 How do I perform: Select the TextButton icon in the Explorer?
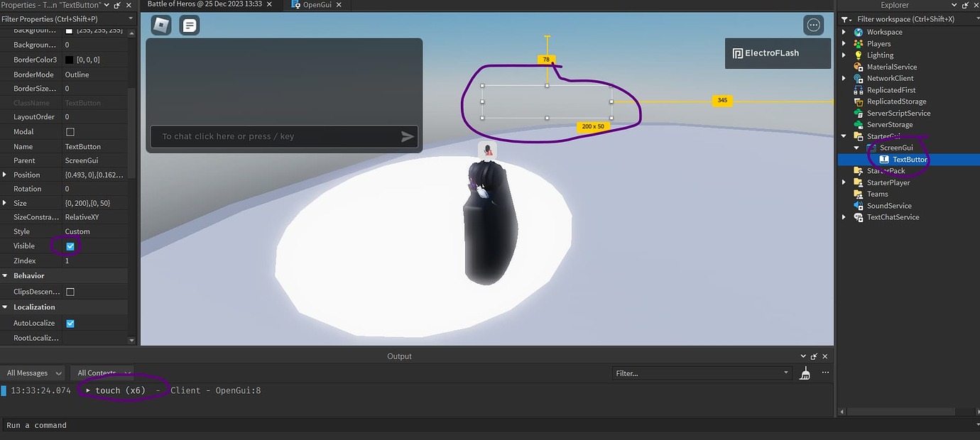(x=884, y=159)
